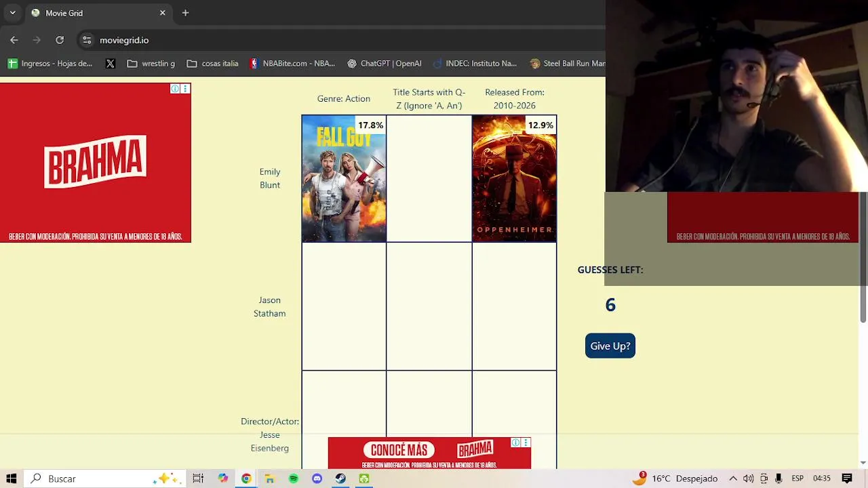
Task: Open the 16°C Despejado weather widget
Action: [x=675, y=479]
